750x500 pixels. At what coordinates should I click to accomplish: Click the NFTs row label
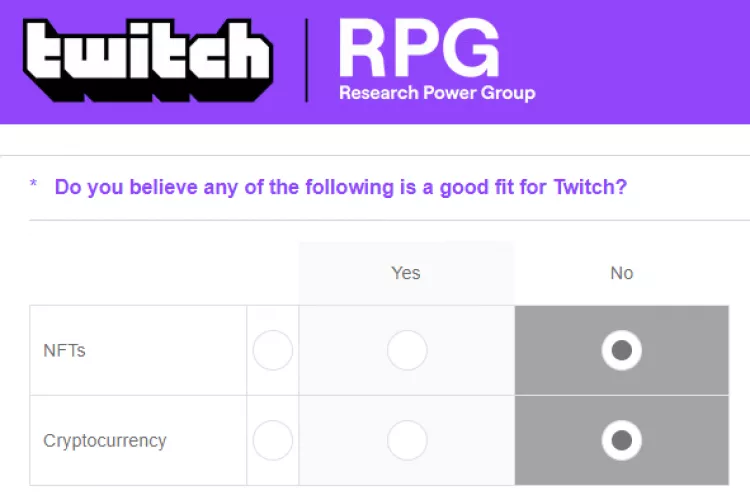[65, 351]
